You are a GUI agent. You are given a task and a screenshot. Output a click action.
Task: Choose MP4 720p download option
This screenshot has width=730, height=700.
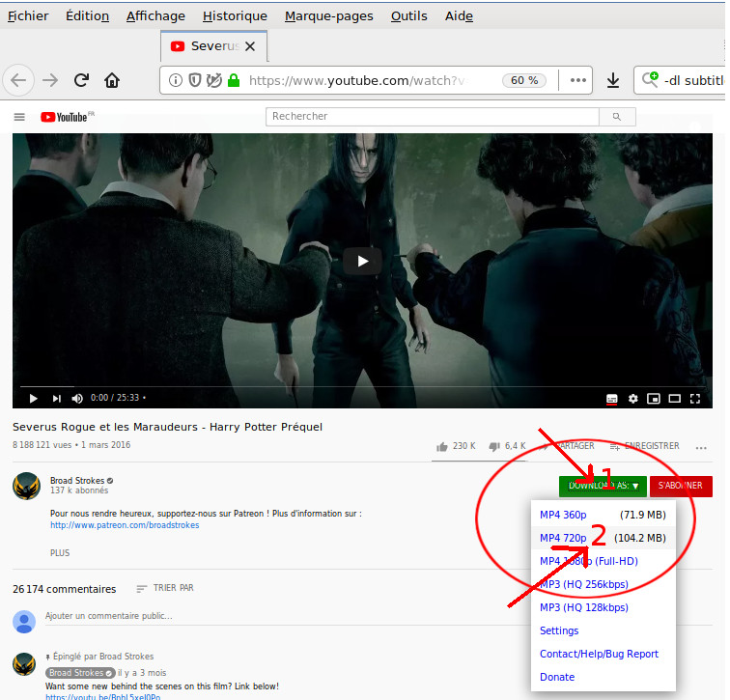[x=603, y=538]
